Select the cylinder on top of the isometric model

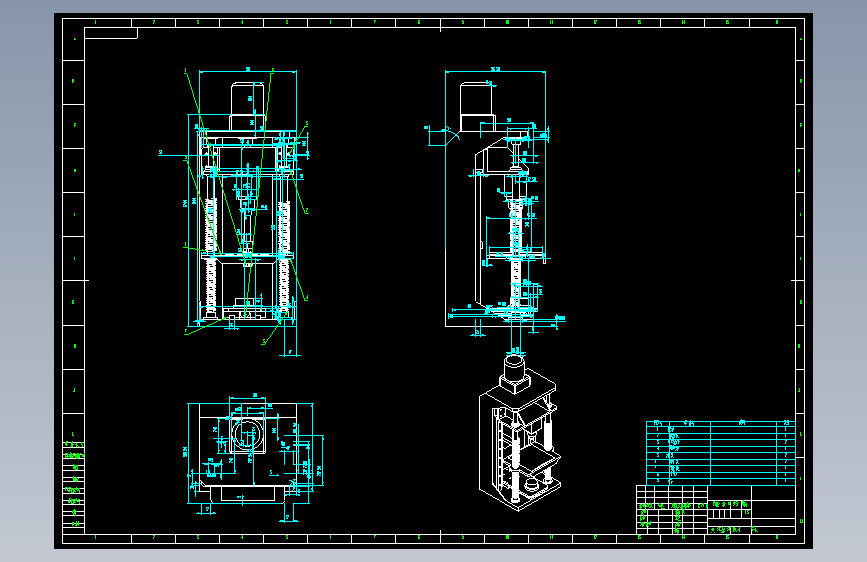pyautogui.click(x=515, y=367)
